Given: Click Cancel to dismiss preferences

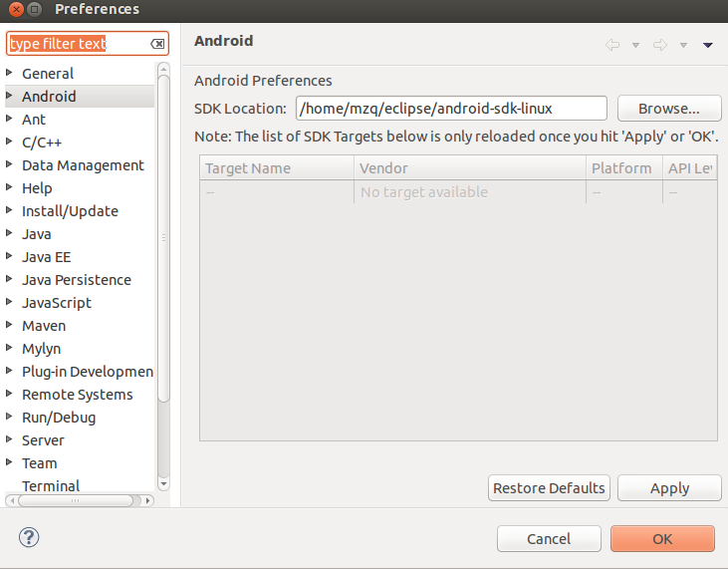Looking at the screenshot, I should [549, 539].
